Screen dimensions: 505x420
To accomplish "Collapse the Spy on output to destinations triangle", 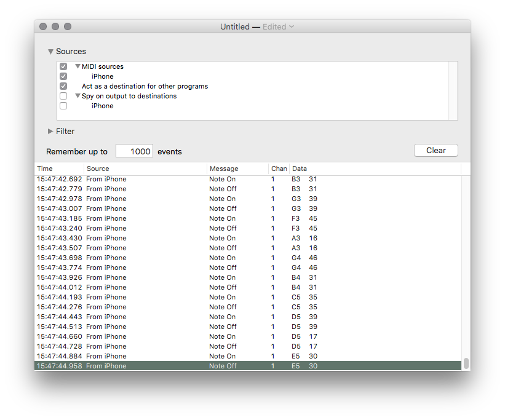I will tap(78, 96).
